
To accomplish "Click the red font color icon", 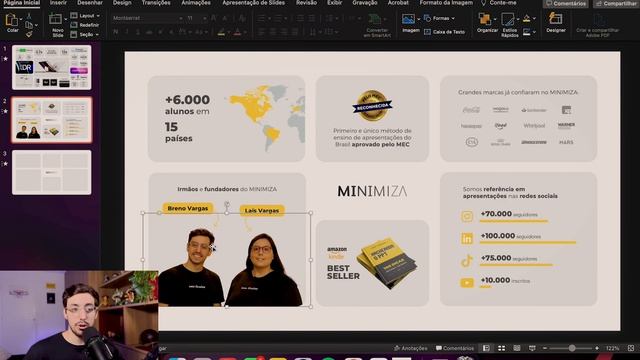I will coord(238,33).
